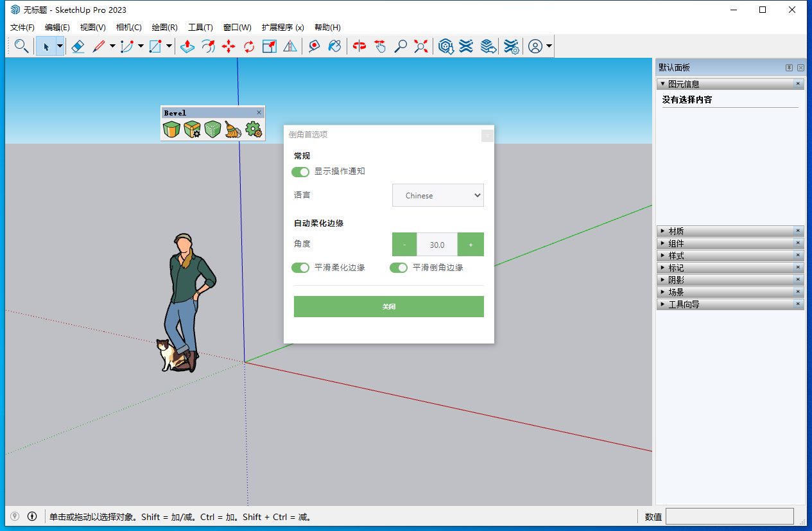Turn off the 平滑倒角边缘 toggle
812x531 pixels.
pyautogui.click(x=399, y=268)
